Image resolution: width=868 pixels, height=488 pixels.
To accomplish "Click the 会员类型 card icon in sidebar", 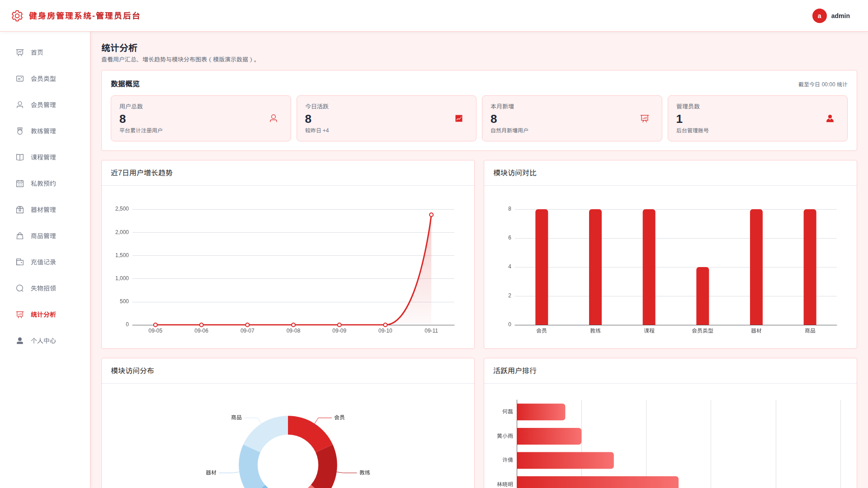I will click(20, 79).
